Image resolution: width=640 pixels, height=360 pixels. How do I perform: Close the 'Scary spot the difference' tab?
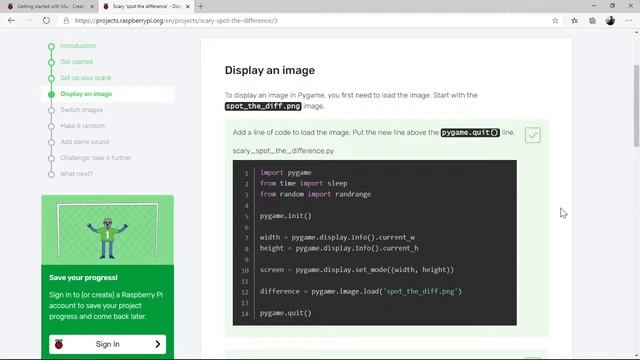tap(188, 7)
